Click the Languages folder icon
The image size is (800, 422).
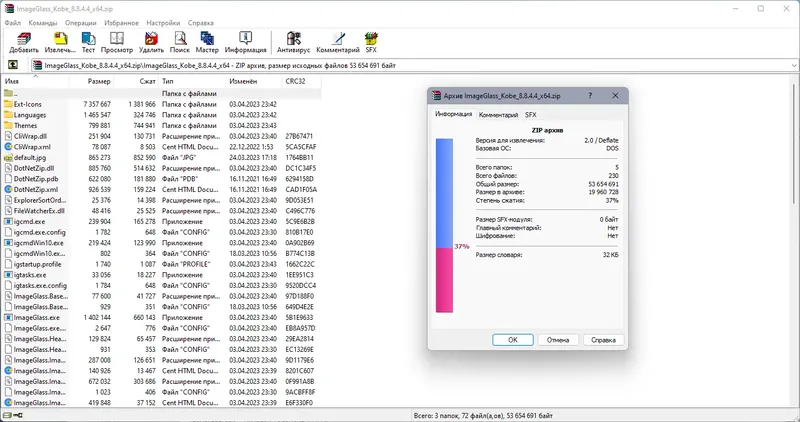[x=8, y=115]
